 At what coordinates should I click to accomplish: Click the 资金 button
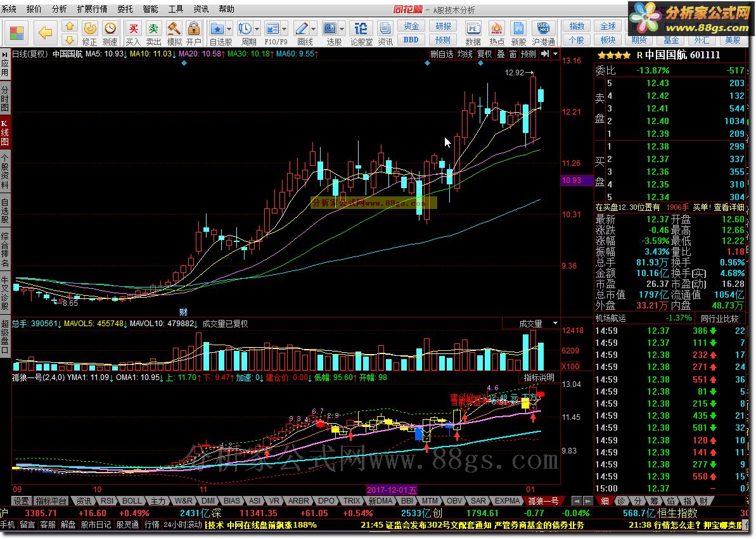point(411,26)
